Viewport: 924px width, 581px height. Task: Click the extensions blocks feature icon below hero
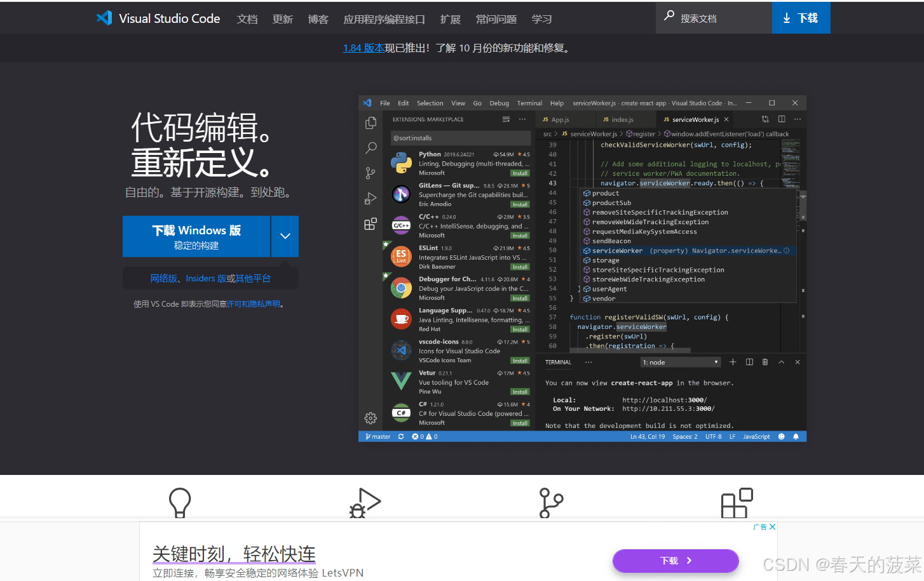[737, 503]
